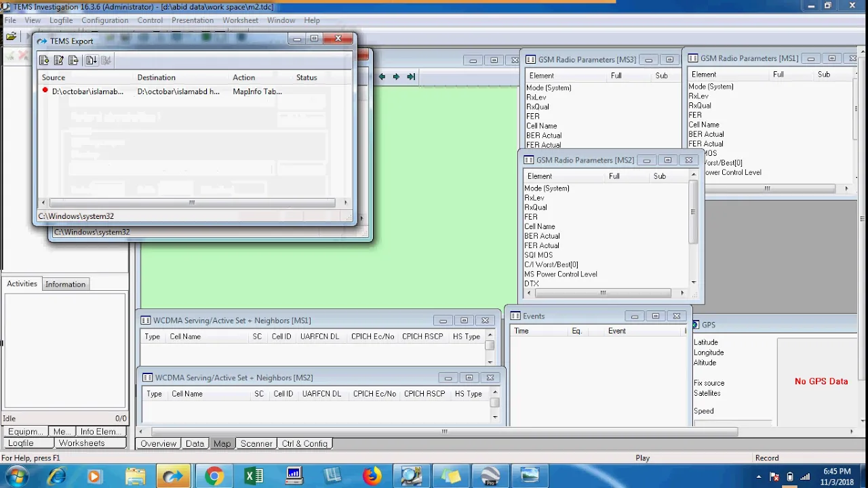Click Satellites label in GPS window
Viewport: 868px width, 488px height.
coord(707,393)
